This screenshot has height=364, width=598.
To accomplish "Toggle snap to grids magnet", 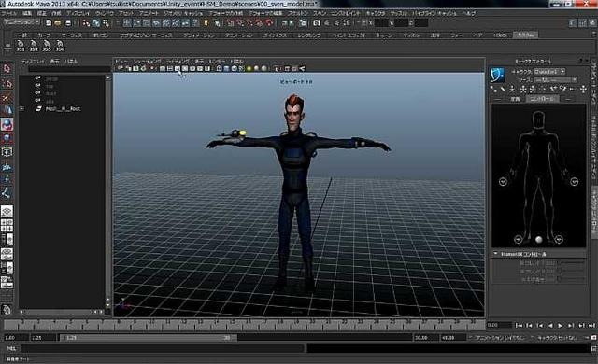I will pos(230,23).
